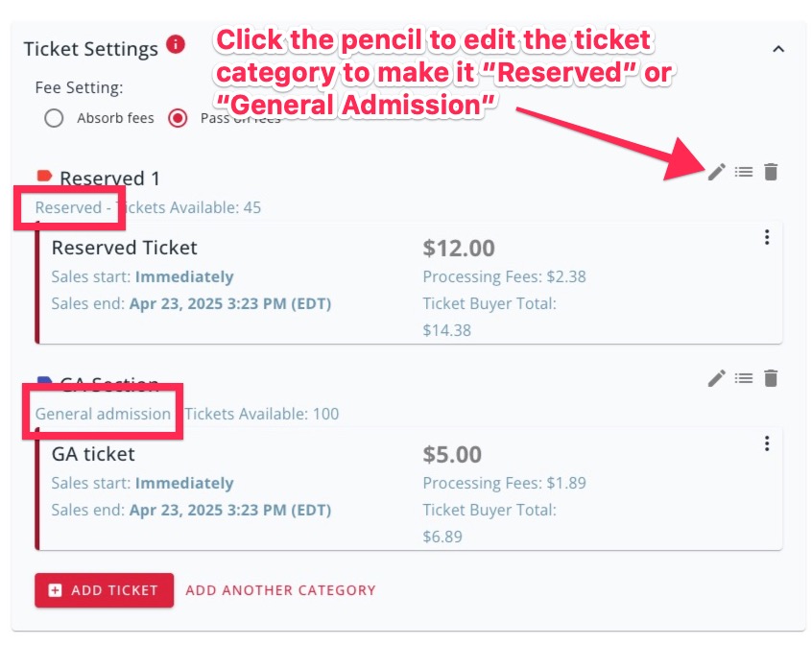Open the list icon for Reserved 1 category

[744, 172]
